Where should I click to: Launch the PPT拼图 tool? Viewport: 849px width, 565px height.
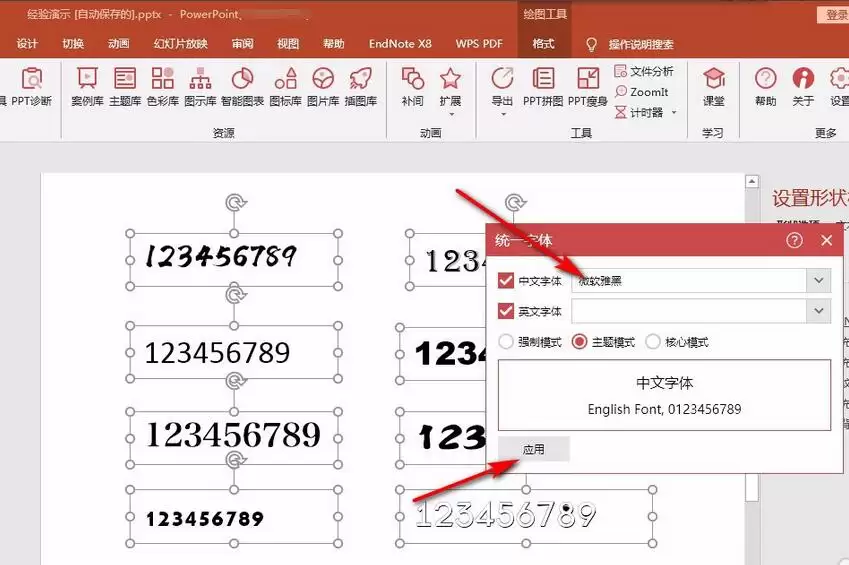(x=544, y=86)
